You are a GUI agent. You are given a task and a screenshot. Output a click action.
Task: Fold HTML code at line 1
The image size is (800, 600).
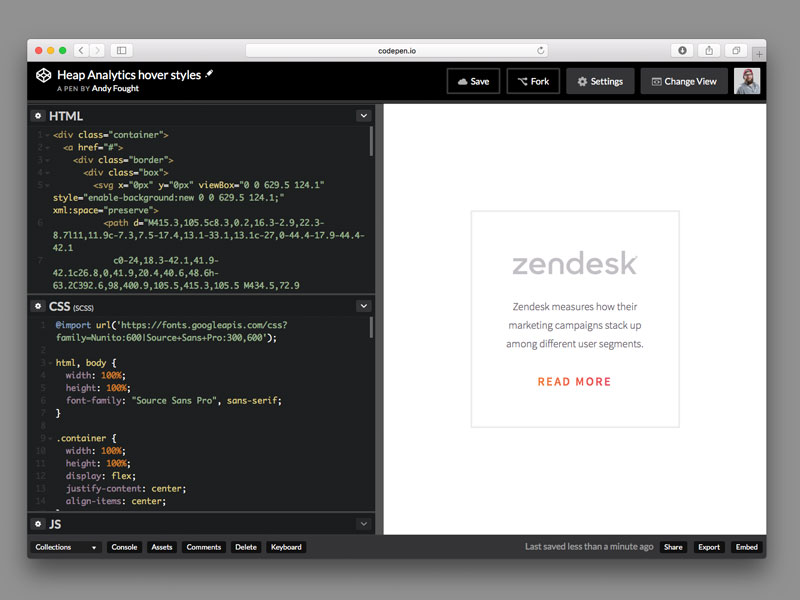(x=47, y=135)
